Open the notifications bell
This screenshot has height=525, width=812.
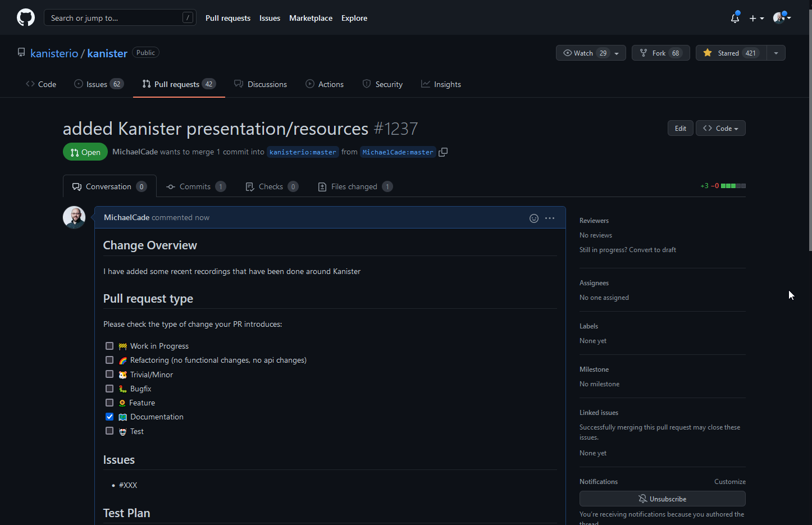click(735, 18)
